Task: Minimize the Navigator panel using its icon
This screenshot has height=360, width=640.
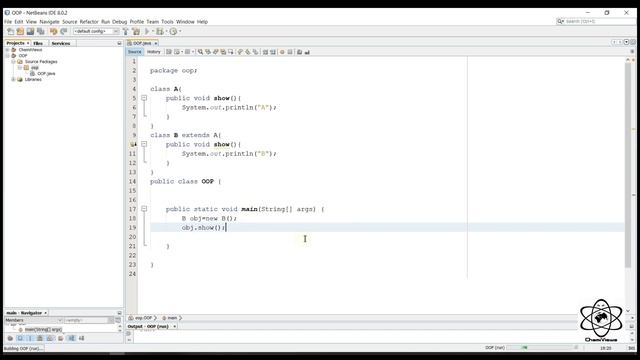Action: coord(119,313)
